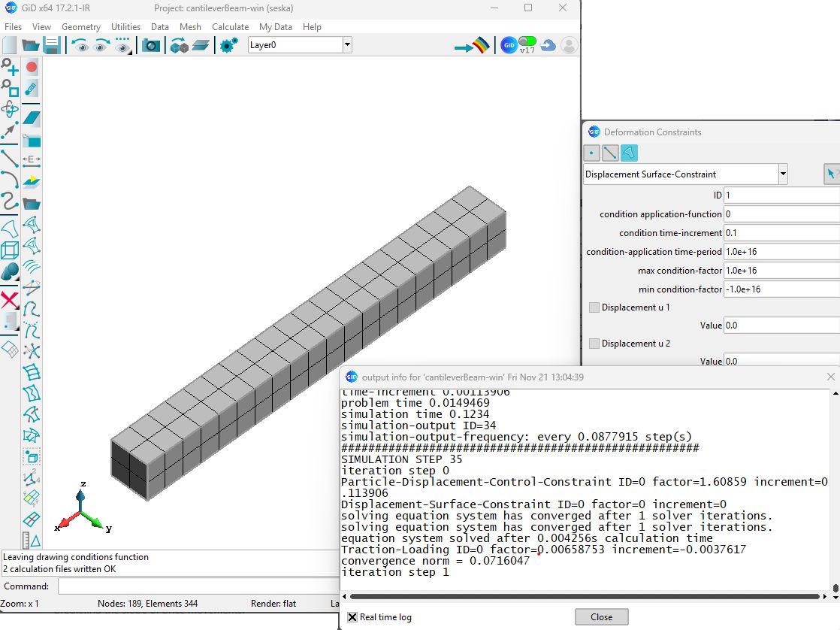The width and height of the screenshot is (840, 630).
Task: Click the 'Zoom: x 1' status text
Action: pyautogui.click(x=20, y=604)
